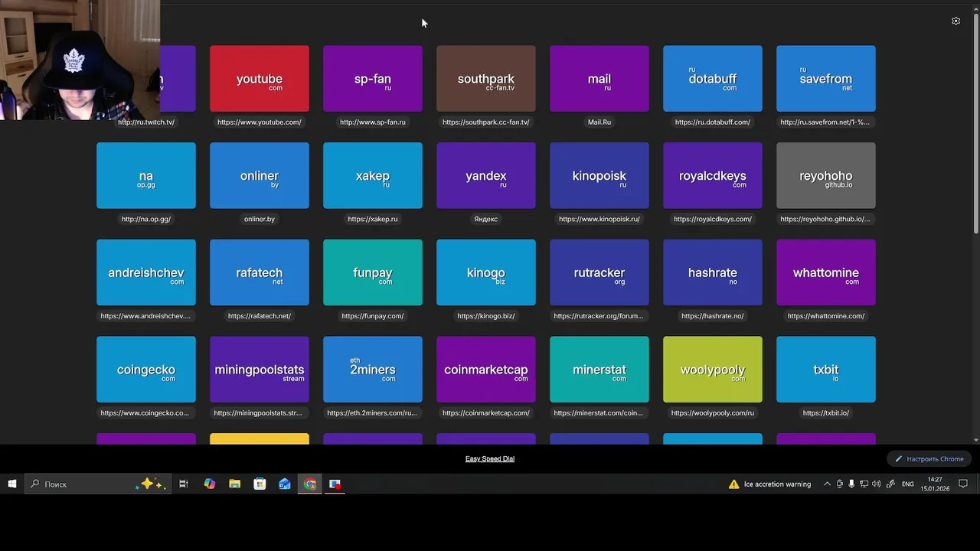Click the http://na.op.gg/ caption link
The width and height of the screenshot is (980, 551).
[x=146, y=219]
